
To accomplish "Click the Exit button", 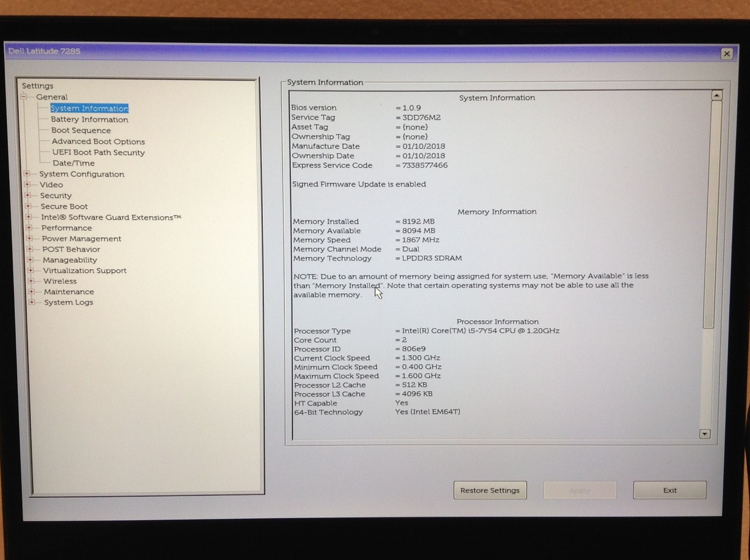I will (x=670, y=490).
